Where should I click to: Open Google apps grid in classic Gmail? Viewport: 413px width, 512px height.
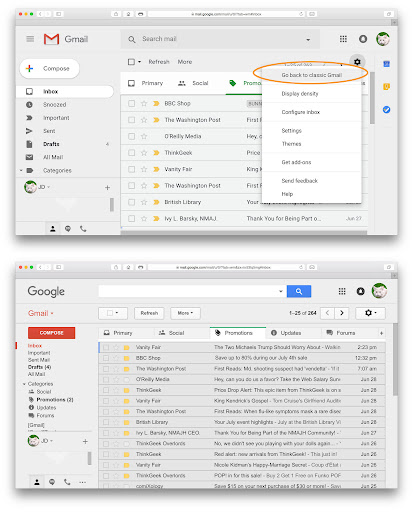(x=342, y=291)
